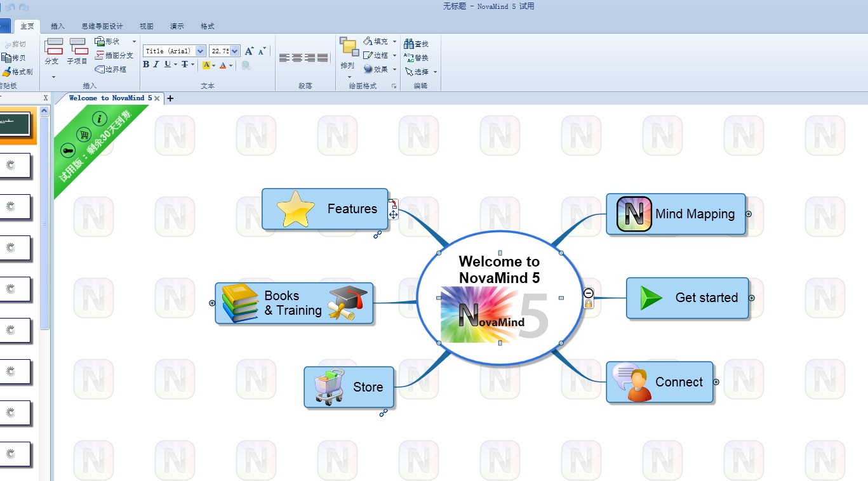868x481 pixels.
Task: Add a new document tab with plus
Action: [x=170, y=98]
